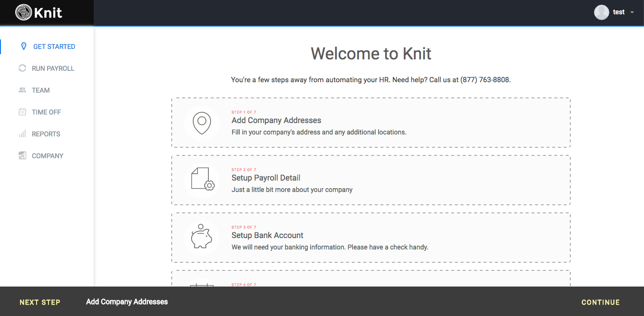Go to the Team section
Image resolution: width=644 pixels, height=316 pixels.
point(41,90)
